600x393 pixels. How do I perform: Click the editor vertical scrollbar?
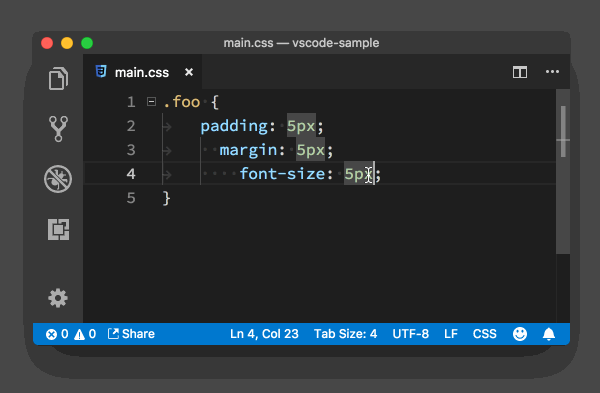[563, 171]
